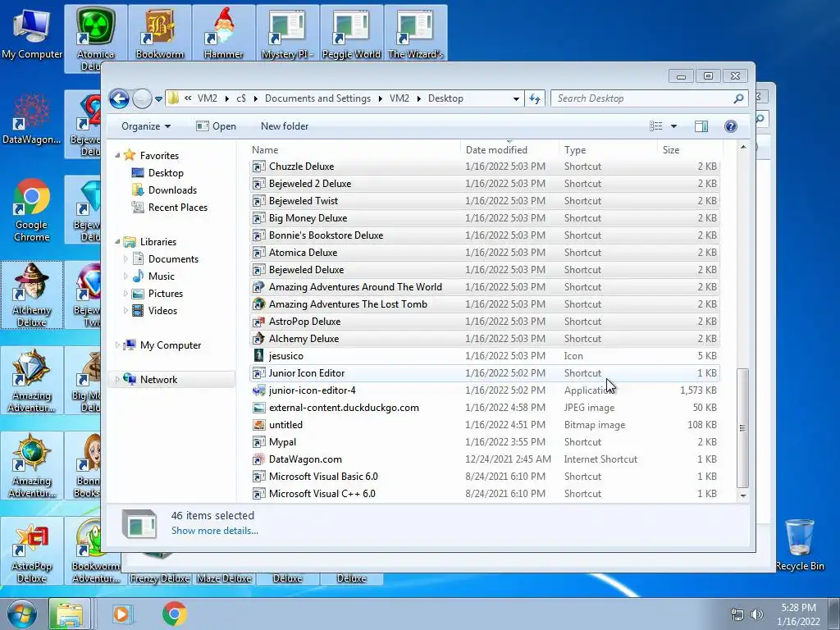Click the file list scrollbar thumb
This screenshot has width=840, height=630.
742,428
